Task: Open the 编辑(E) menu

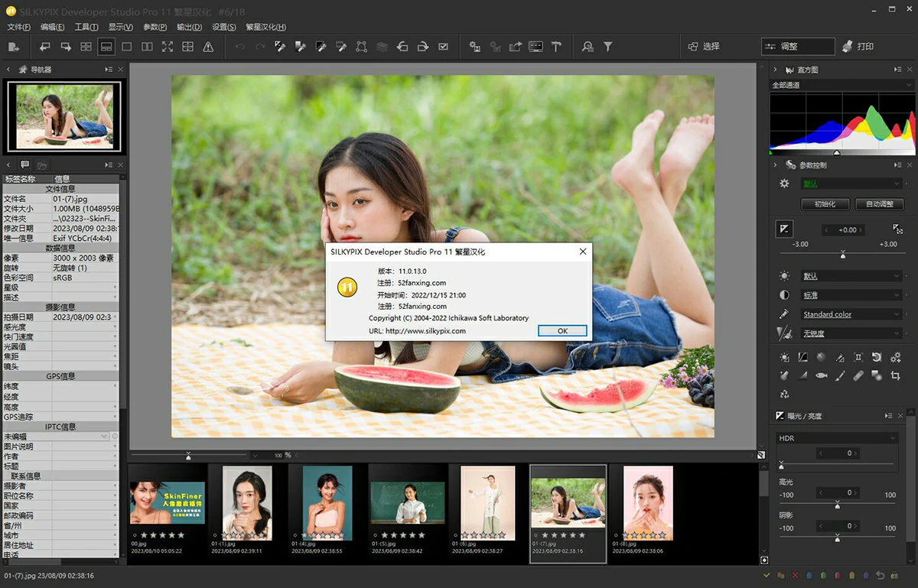Action: click(x=52, y=27)
